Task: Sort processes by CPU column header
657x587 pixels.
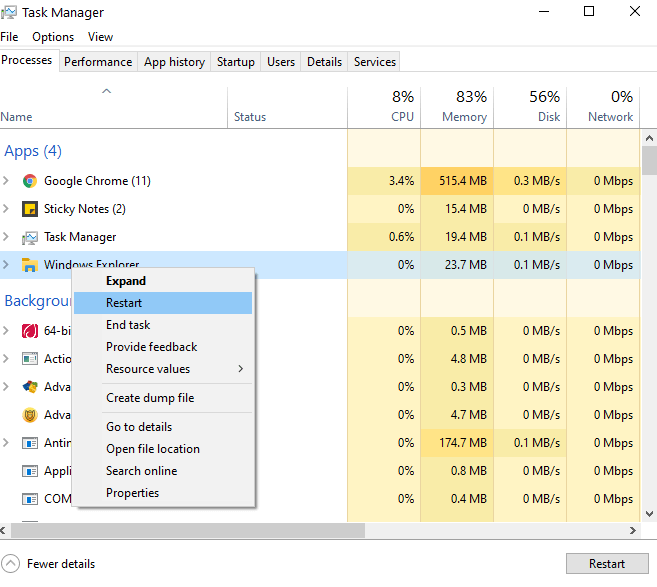Action: [384, 107]
